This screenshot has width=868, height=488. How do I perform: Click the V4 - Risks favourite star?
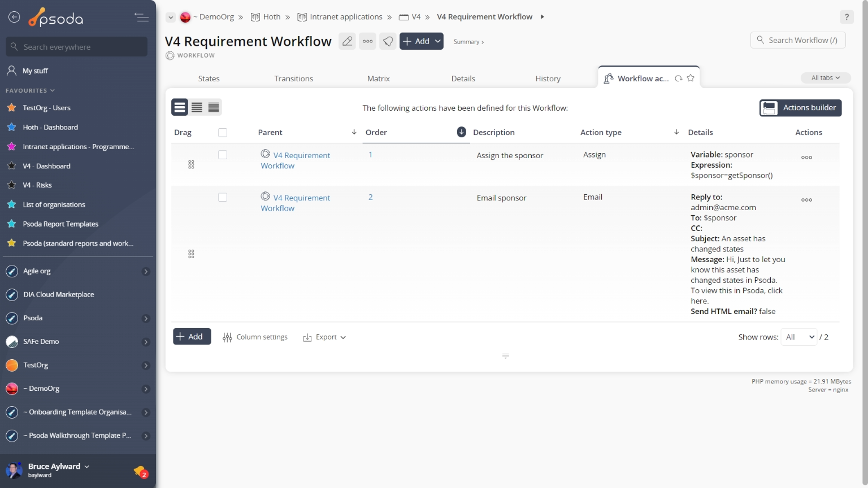(x=11, y=185)
